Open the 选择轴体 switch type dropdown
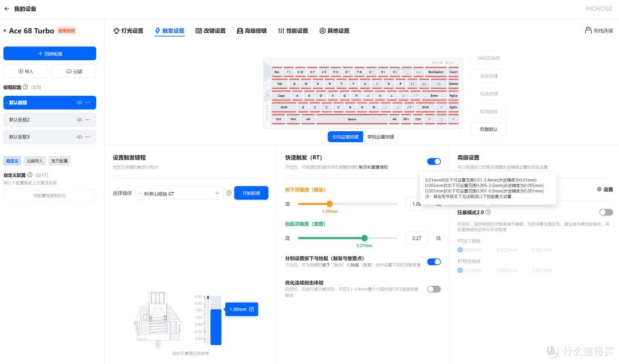The height and width of the screenshot is (364, 619). coord(179,193)
